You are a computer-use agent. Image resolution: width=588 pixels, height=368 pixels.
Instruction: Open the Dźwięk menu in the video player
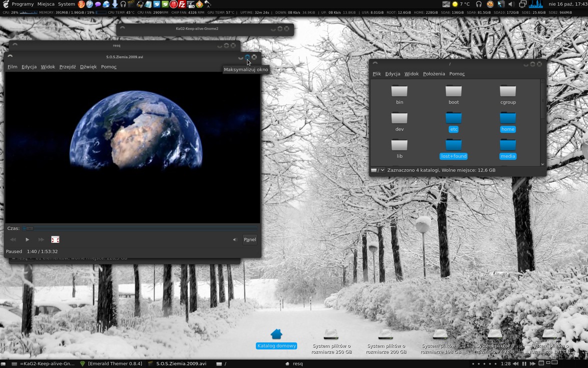click(88, 67)
